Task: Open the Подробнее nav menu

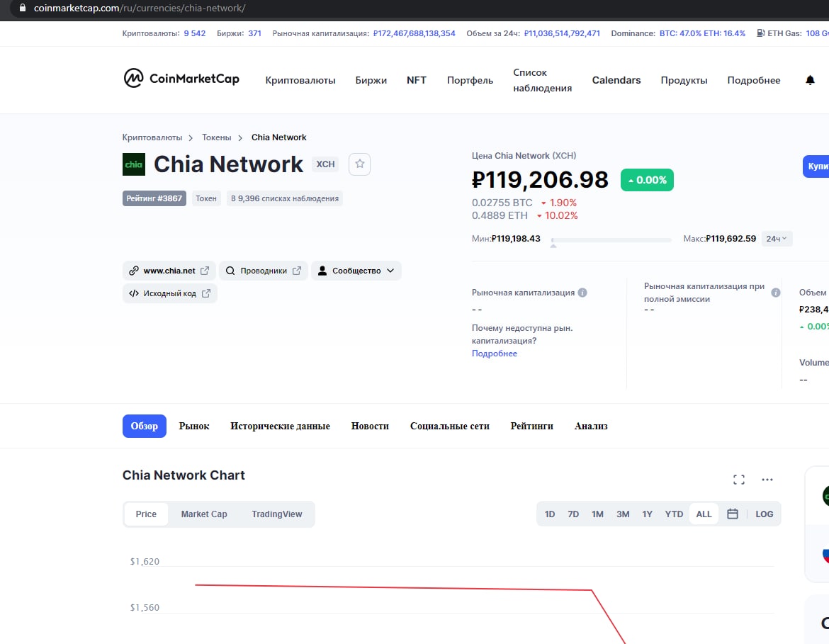Action: pos(753,80)
